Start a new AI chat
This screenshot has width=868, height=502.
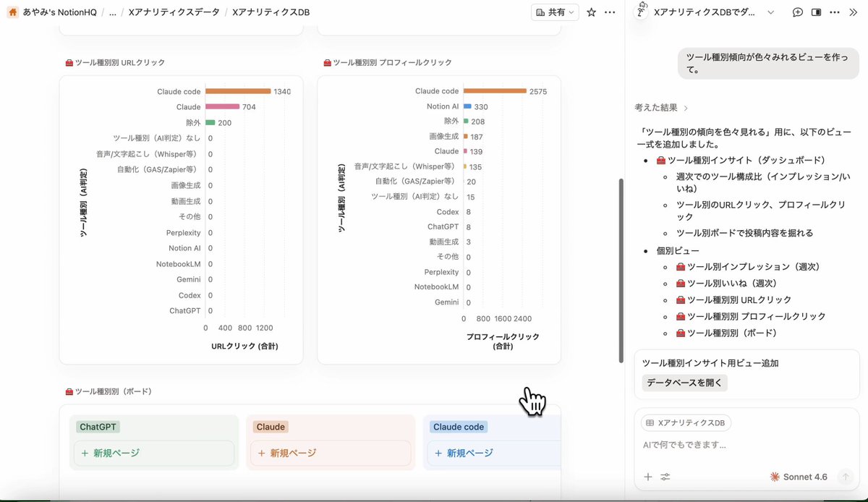pos(798,12)
